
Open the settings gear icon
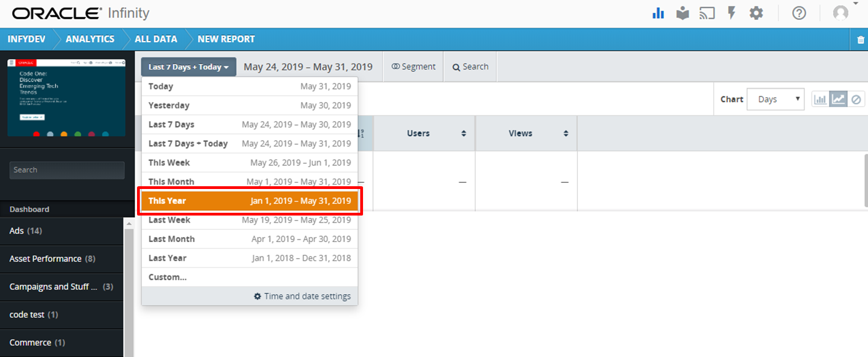[756, 13]
